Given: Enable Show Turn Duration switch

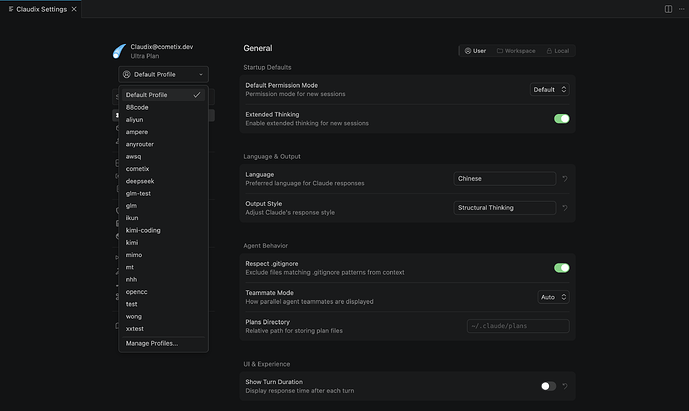Looking at the screenshot, I should click(548, 386).
